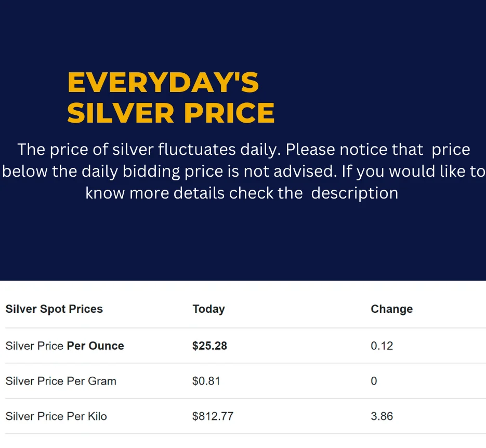Click the EVERYDAY'S SILVER PRICE heading
Image resolution: width=486 pixels, height=448 pixels.
pyautogui.click(x=171, y=98)
